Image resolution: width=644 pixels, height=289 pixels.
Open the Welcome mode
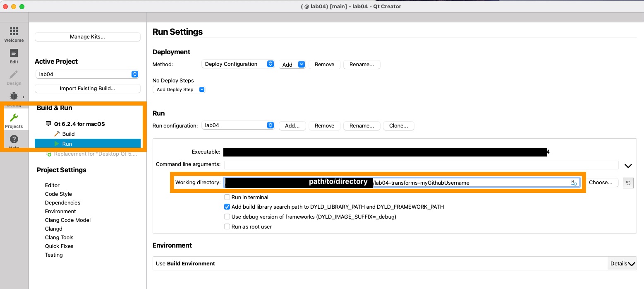[14, 35]
